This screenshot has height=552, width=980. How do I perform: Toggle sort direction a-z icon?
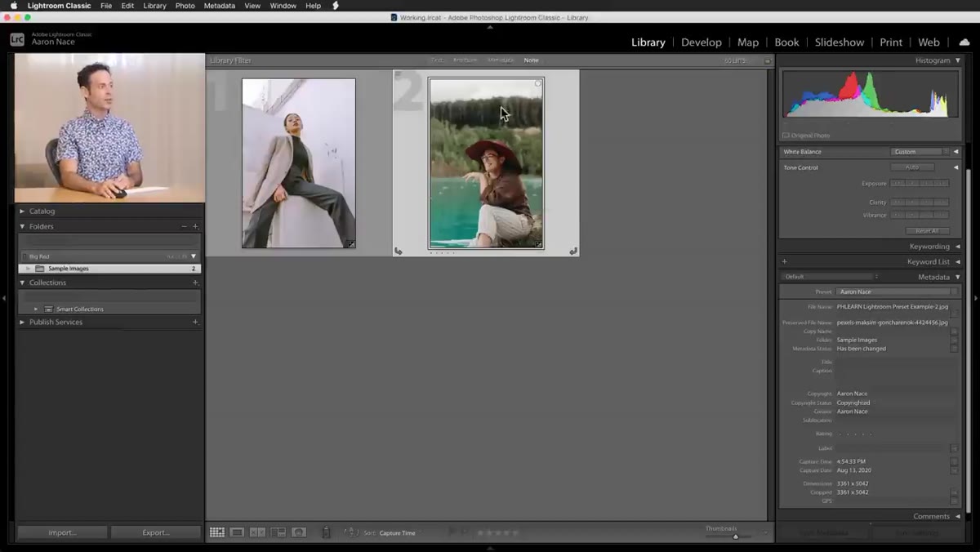point(351,532)
